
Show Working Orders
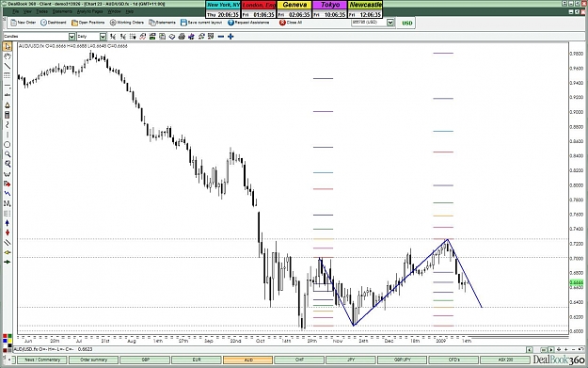(x=127, y=23)
